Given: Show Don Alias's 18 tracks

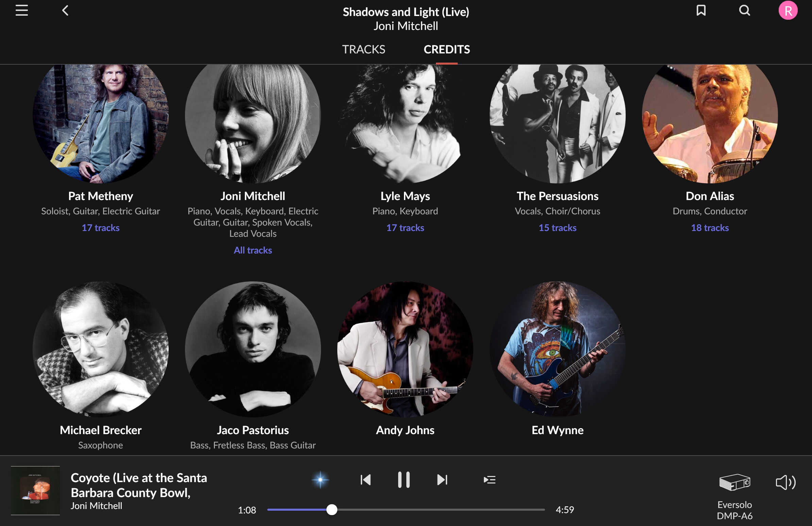Looking at the screenshot, I should 710,228.
